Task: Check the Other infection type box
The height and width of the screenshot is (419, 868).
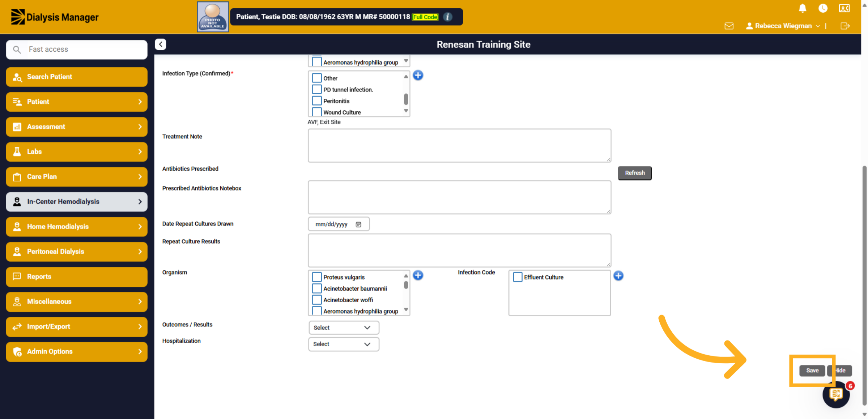Action: coord(316,78)
